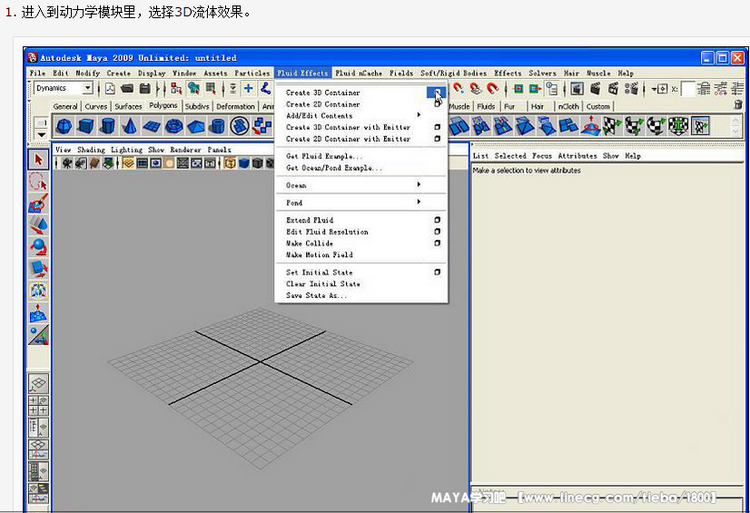Click the X coordinate input field
Screen dimensions: 750x513
tap(687, 89)
